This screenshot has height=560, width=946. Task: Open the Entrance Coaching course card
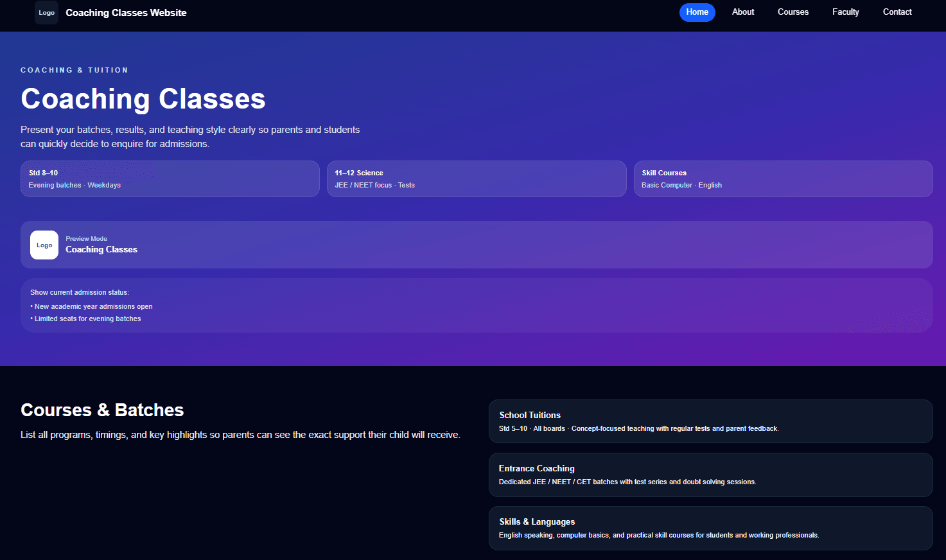tap(710, 475)
